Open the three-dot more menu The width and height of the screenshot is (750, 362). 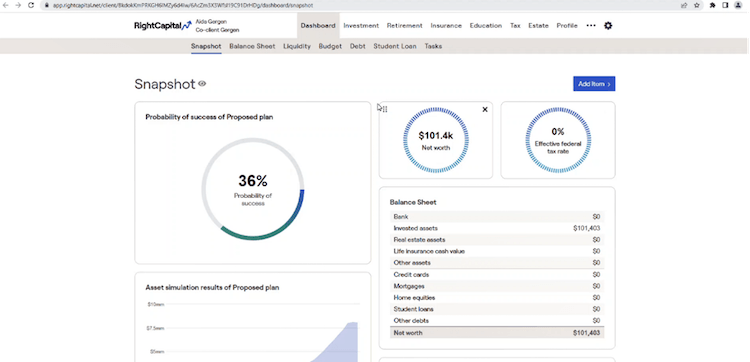(591, 26)
